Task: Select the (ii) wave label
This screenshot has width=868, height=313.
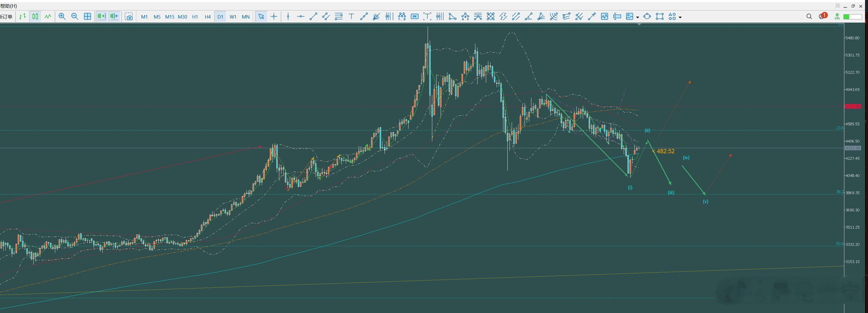Action: [647, 131]
